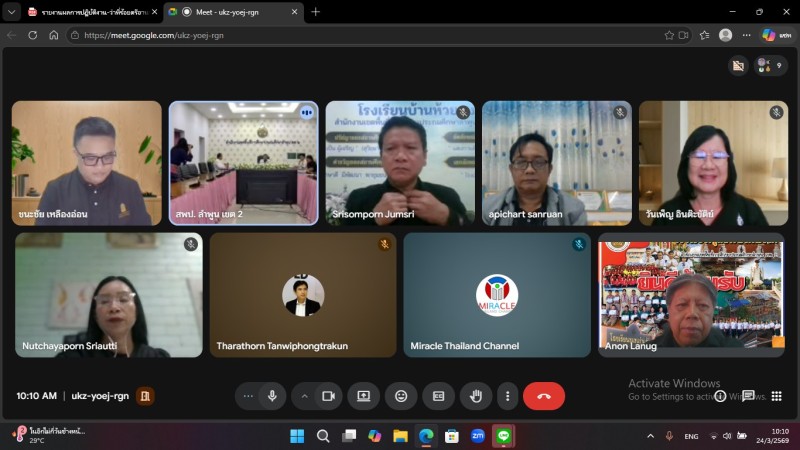Open the emoji reactions button
Viewport: 800px width, 450px height.
(401, 396)
